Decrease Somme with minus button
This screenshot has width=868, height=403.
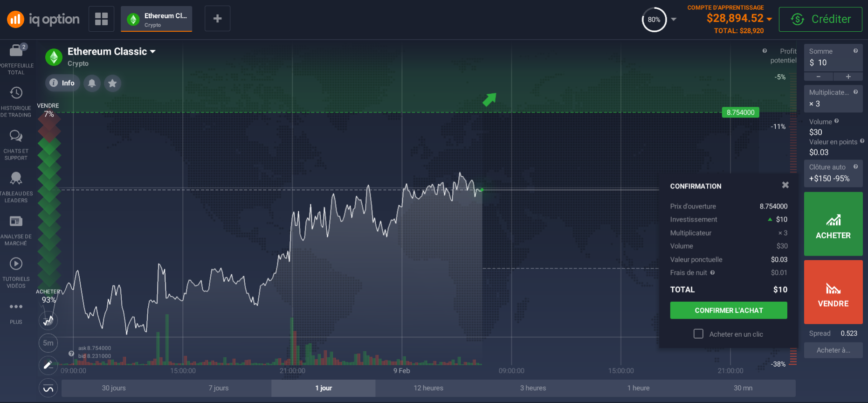pyautogui.click(x=818, y=76)
